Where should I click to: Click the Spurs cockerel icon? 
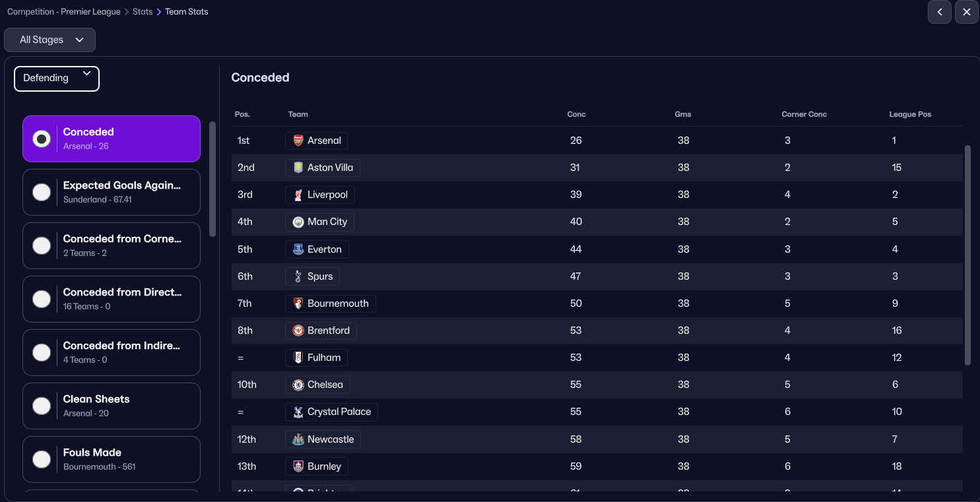tap(298, 276)
